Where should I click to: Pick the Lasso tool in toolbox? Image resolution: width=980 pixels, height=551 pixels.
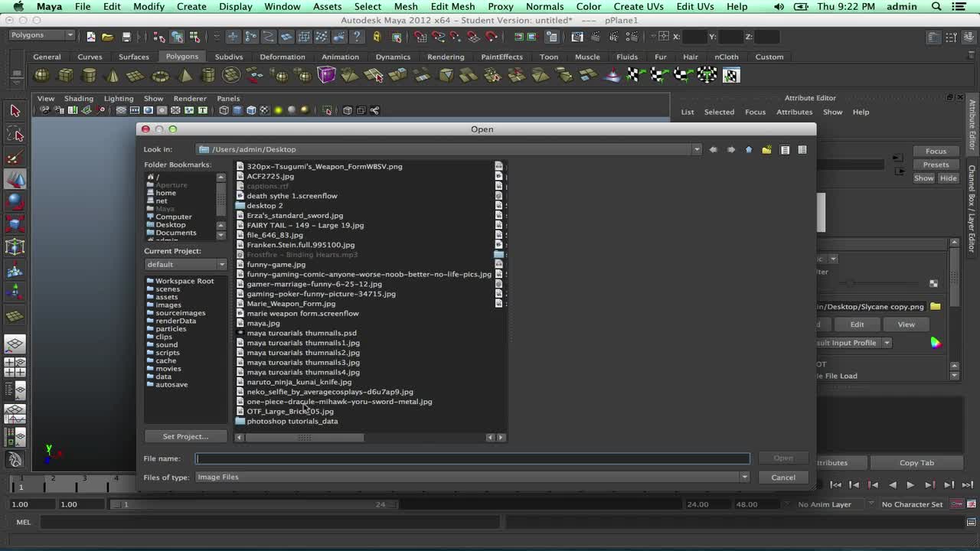click(15, 135)
